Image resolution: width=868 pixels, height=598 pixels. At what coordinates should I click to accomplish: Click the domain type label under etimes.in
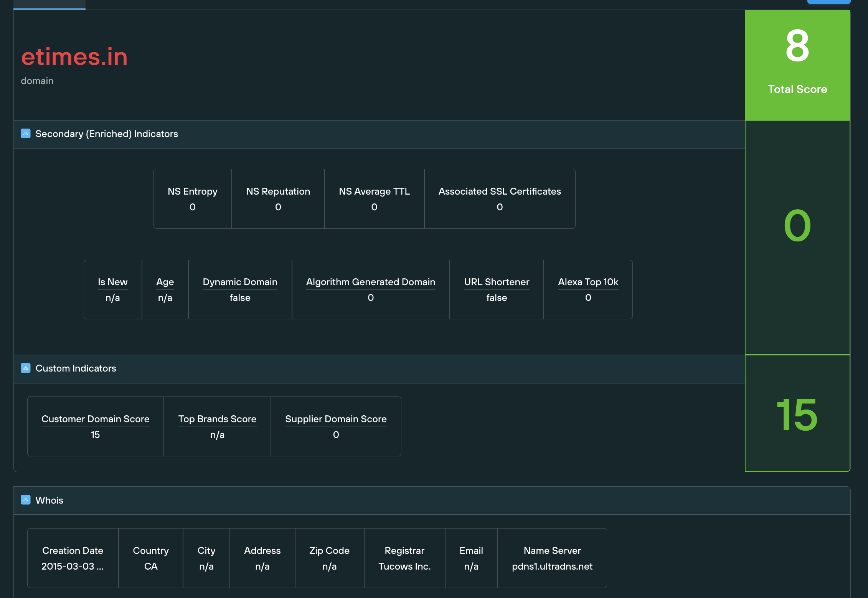click(x=37, y=81)
